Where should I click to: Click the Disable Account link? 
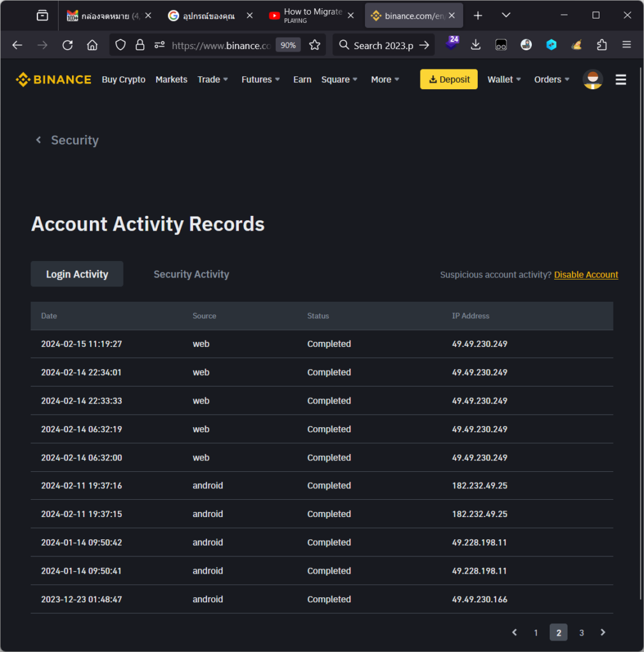586,275
